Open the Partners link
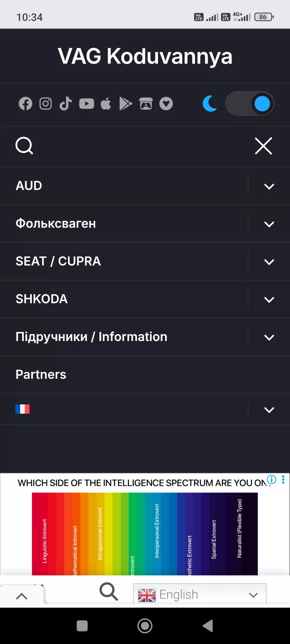The image size is (290, 644). (x=41, y=374)
